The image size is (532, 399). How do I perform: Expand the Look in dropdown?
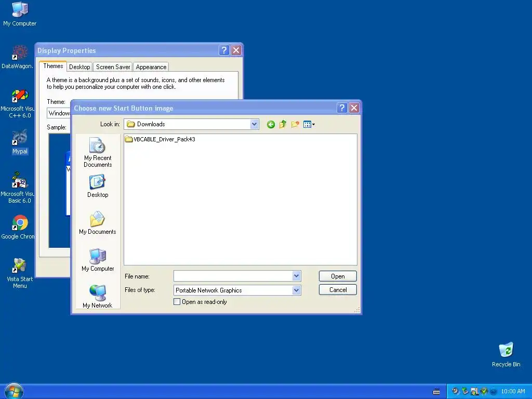[254, 124]
